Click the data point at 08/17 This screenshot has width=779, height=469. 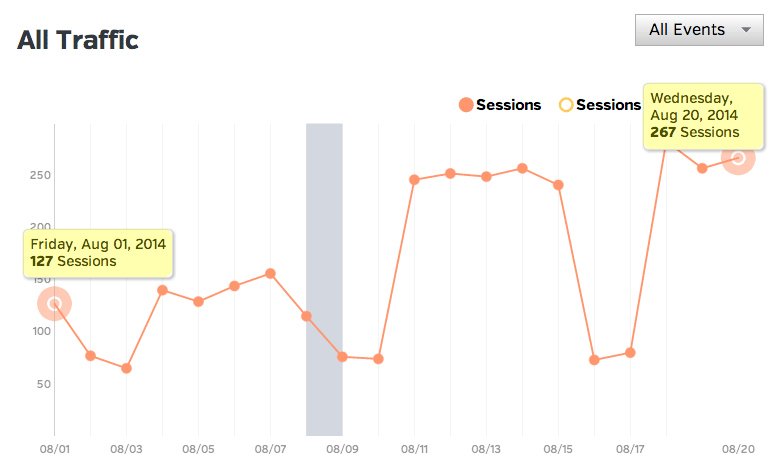(630, 353)
